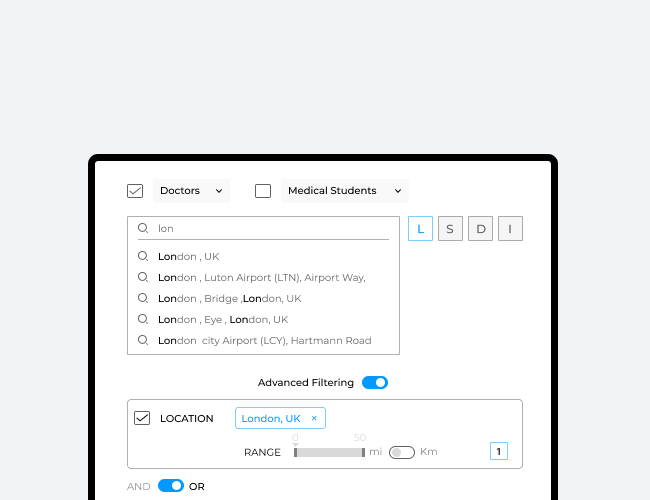Click the search magnifier icon in search field
The height and width of the screenshot is (500, 650).
(x=143, y=228)
